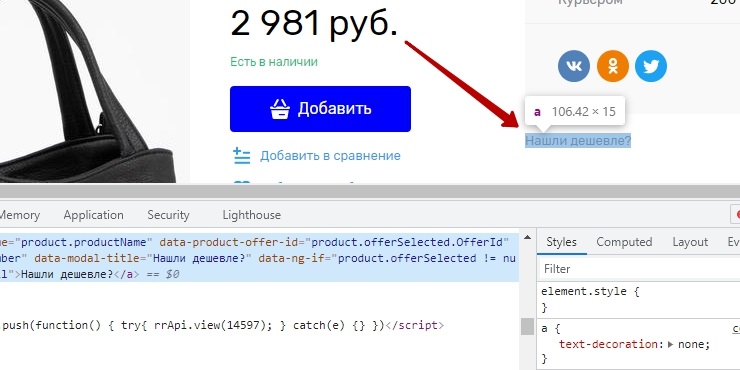
Task: Focus the Filter field in Styles pane
Action: coord(639,269)
